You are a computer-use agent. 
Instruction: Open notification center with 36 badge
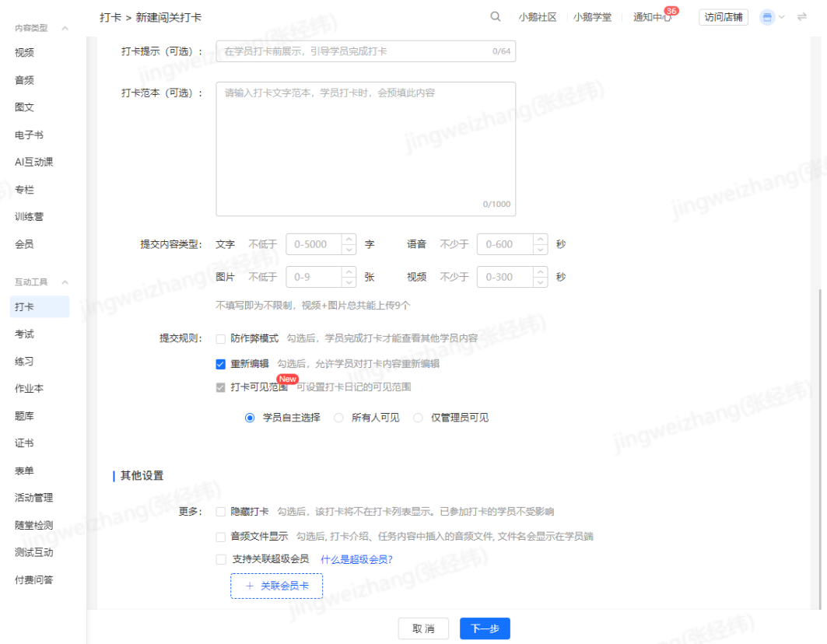tap(653, 17)
